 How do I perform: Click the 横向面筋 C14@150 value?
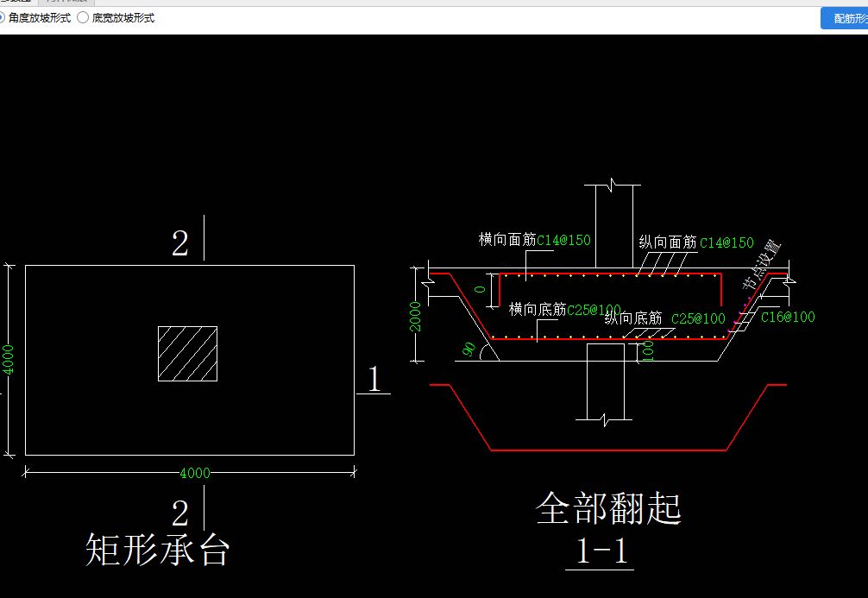tap(563, 240)
